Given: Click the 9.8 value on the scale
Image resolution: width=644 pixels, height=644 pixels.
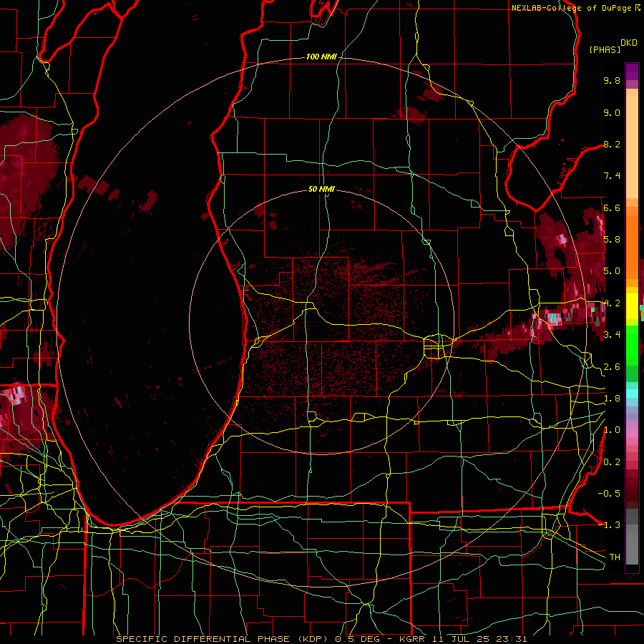Looking at the screenshot, I should [x=612, y=80].
